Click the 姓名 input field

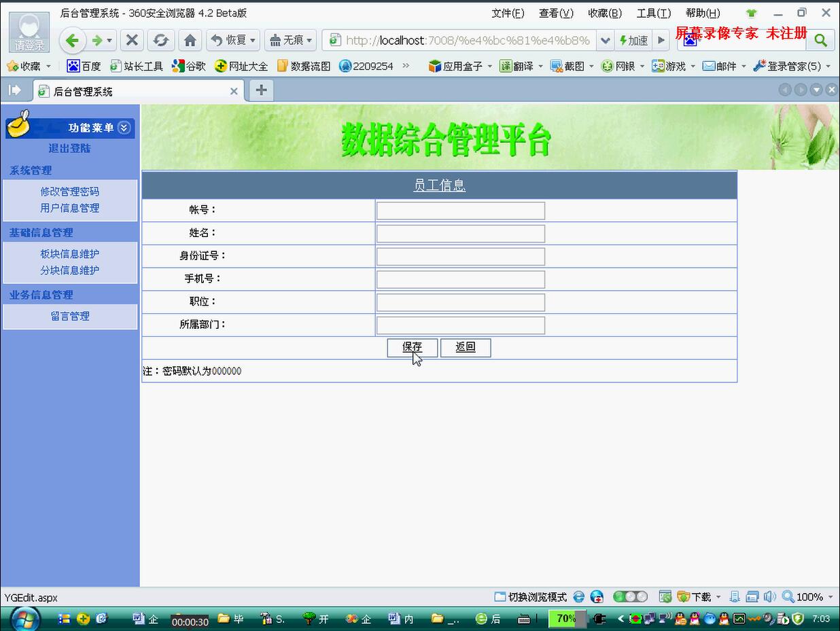[x=461, y=234]
